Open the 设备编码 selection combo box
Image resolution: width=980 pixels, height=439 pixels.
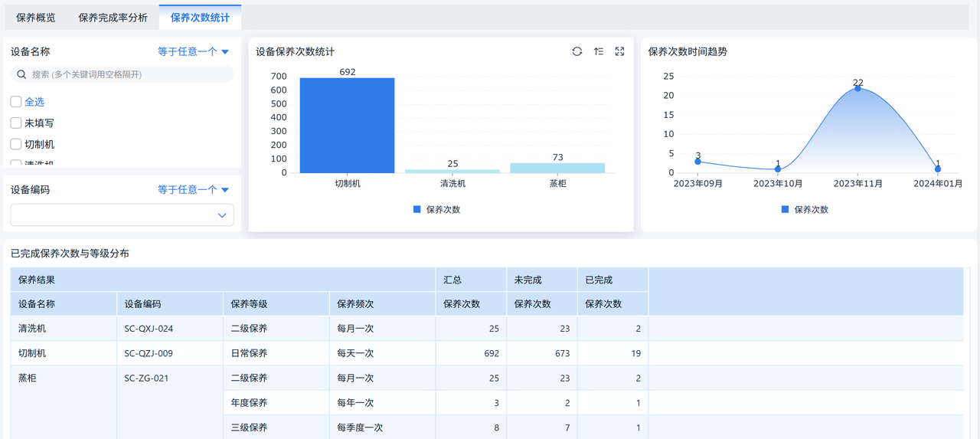(x=122, y=215)
